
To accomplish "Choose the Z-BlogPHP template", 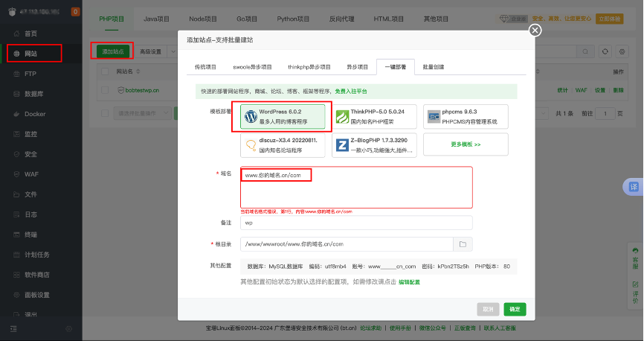I will point(374,144).
